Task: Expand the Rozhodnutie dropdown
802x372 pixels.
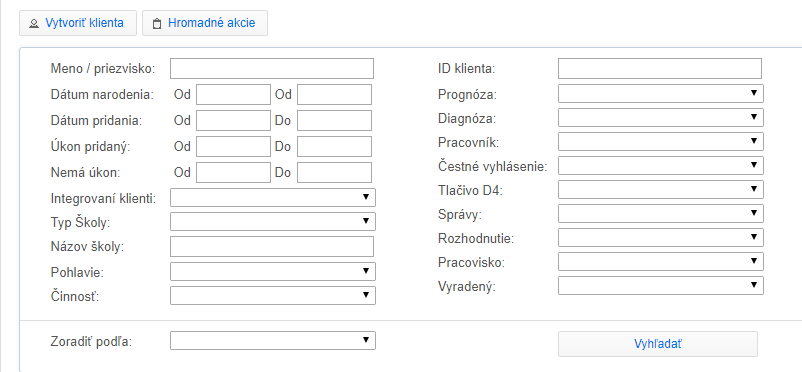Action: click(x=660, y=237)
